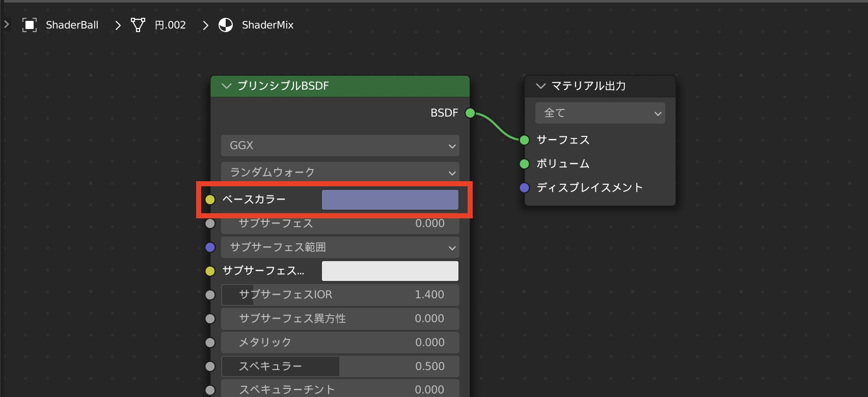
Task: Click the Metallic input socket dot
Action: pos(210,343)
